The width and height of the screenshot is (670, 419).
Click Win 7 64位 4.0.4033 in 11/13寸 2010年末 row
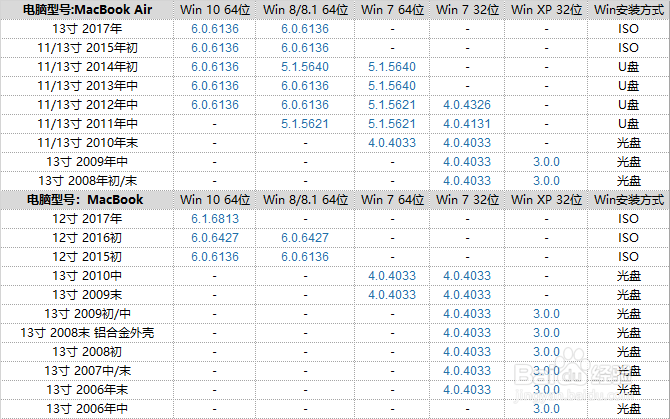tap(392, 143)
